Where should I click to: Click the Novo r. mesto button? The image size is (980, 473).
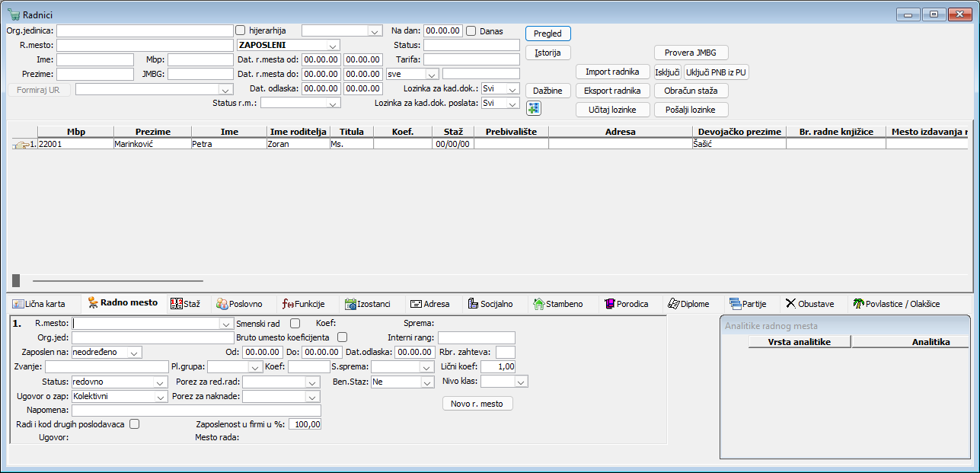pyautogui.click(x=477, y=404)
